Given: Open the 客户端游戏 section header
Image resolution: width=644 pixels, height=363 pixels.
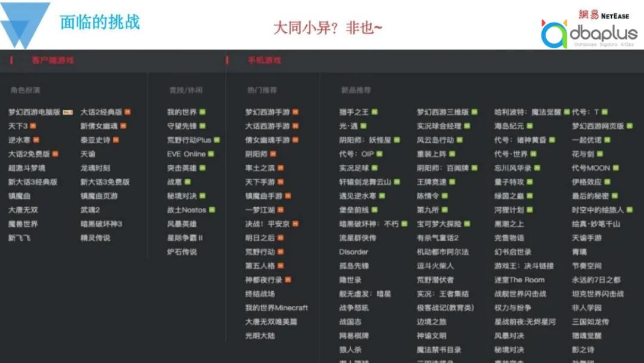Looking at the screenshot, I should [52, 60].
